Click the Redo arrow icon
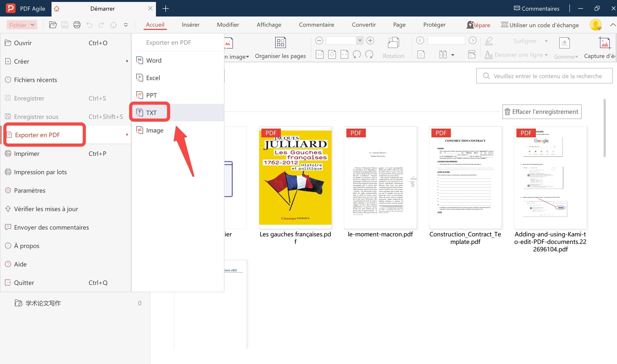This screenshot has width=617, height=364. [101, 25]
